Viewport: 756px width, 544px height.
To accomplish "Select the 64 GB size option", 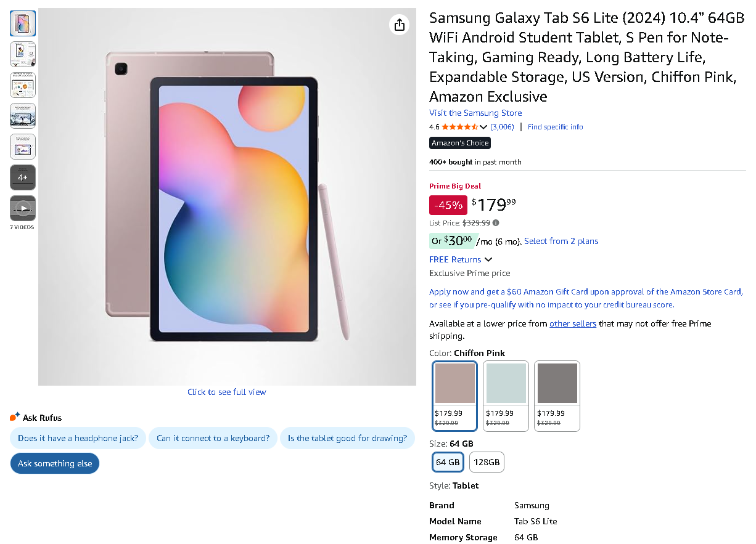I will [448, 461].
